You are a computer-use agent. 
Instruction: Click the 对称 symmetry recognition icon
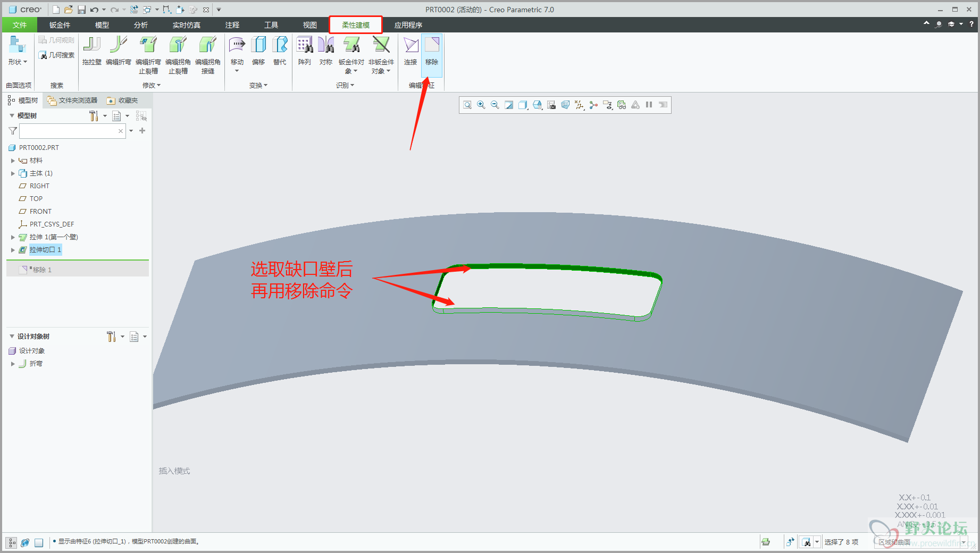point(326,45)
